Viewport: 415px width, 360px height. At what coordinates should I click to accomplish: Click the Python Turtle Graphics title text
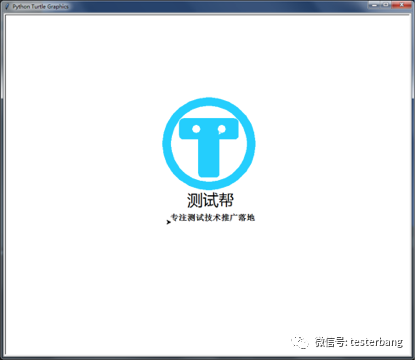(41, 6)
